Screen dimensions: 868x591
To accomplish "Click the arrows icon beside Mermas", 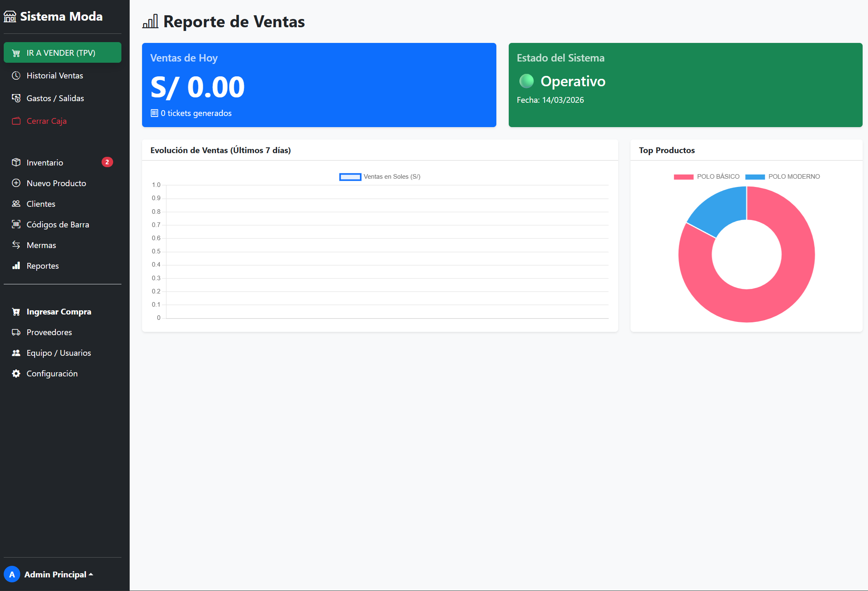I will pyautogui.click(x=16, y=245).
